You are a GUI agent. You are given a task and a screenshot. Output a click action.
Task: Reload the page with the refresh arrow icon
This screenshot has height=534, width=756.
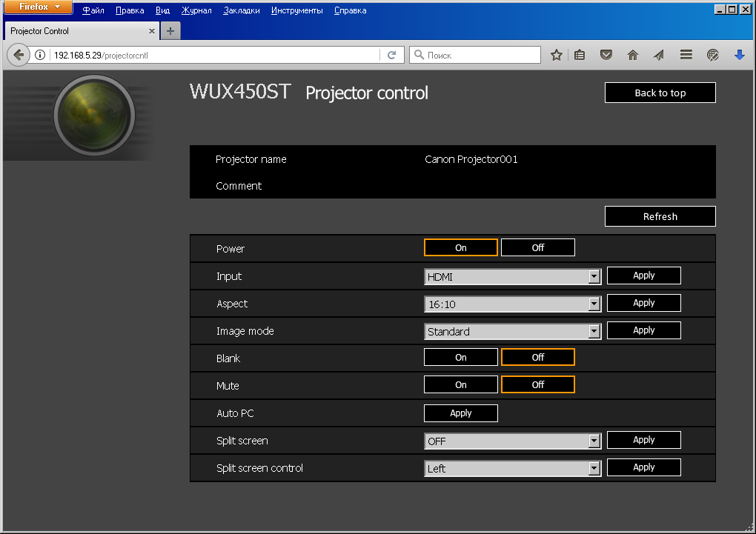pos(391,55)
